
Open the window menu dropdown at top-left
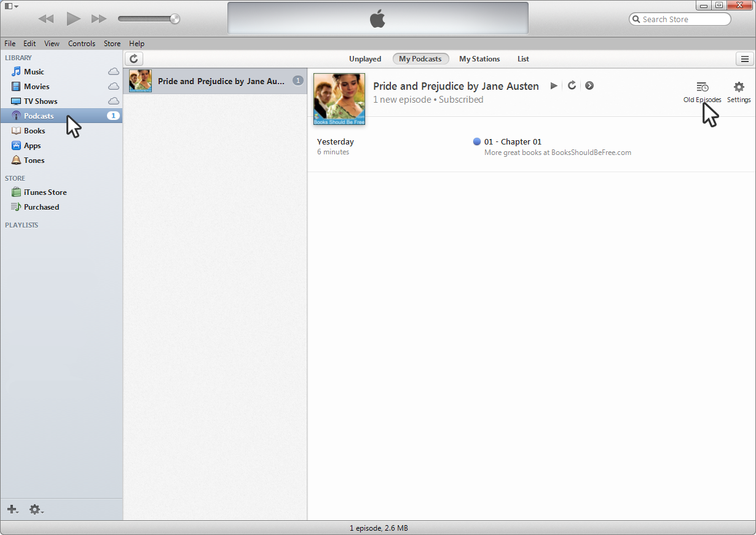tap(11, 6)
